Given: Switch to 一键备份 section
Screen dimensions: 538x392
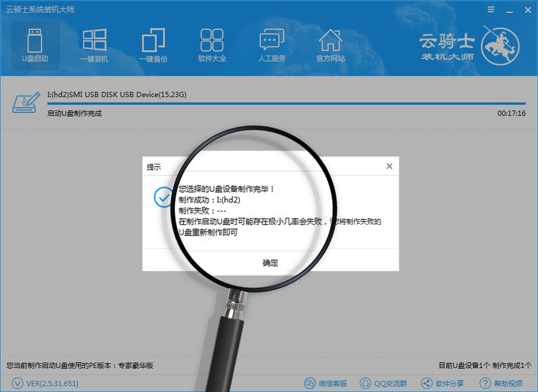Looking at the screenshot, I should tap(153, 45).
